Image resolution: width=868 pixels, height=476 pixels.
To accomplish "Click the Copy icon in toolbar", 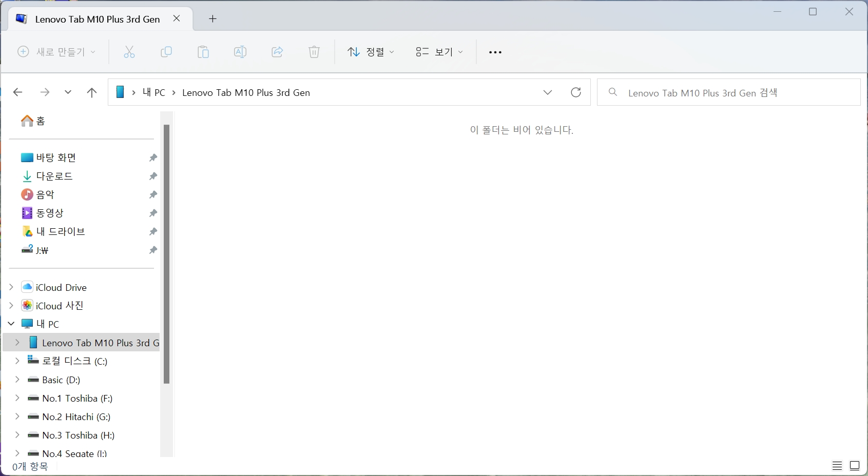I will [166, 52].
